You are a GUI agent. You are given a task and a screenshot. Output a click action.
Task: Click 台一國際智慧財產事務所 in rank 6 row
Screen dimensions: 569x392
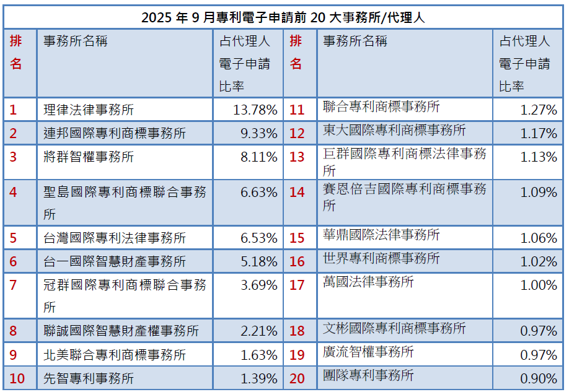pos(115,261)
